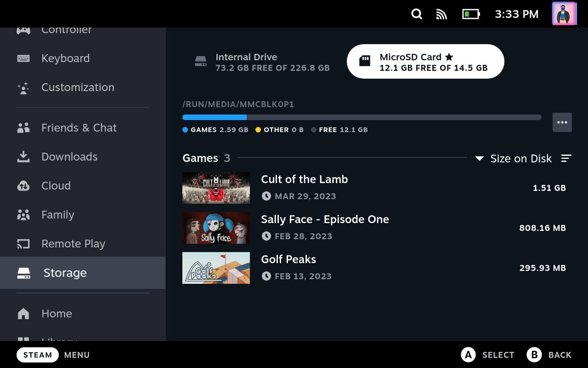This screenshot has width=588, height=368.
Task: Click the gray FREE legend dot
Action: (314, 130)
